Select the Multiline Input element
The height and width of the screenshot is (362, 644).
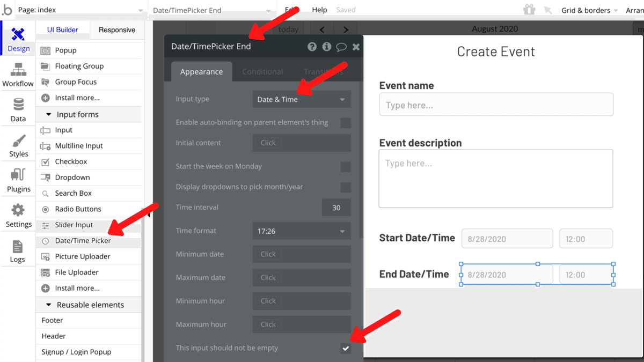pyautogui.click(x=89, y=146)
